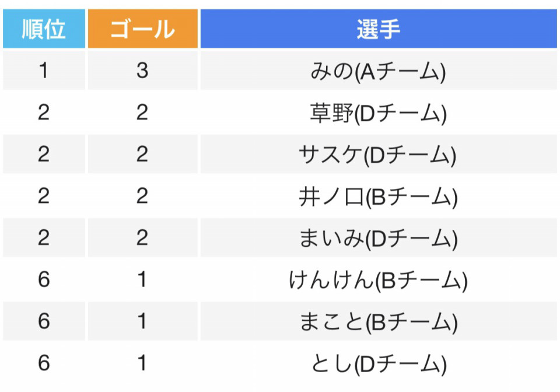This screenshot has width=560, height=392.
Task: Select player 井ノ口(Bチーム)
Action: [378, 197]
